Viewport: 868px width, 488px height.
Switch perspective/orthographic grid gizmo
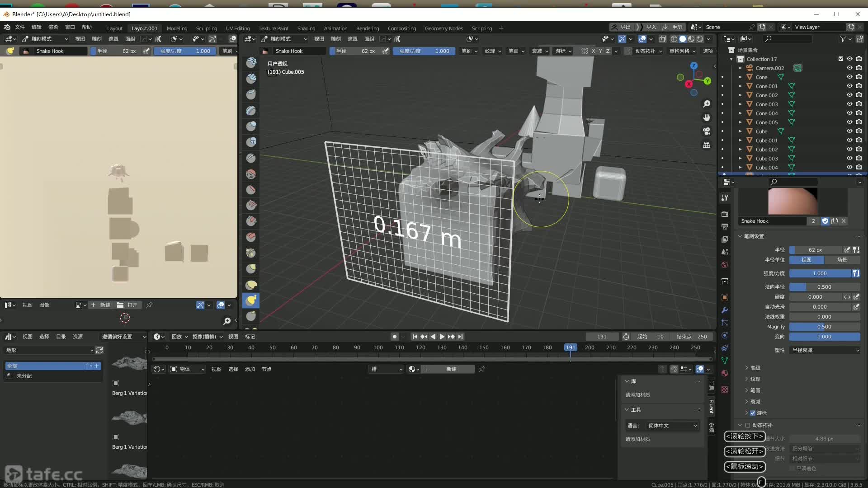point(707,145)
